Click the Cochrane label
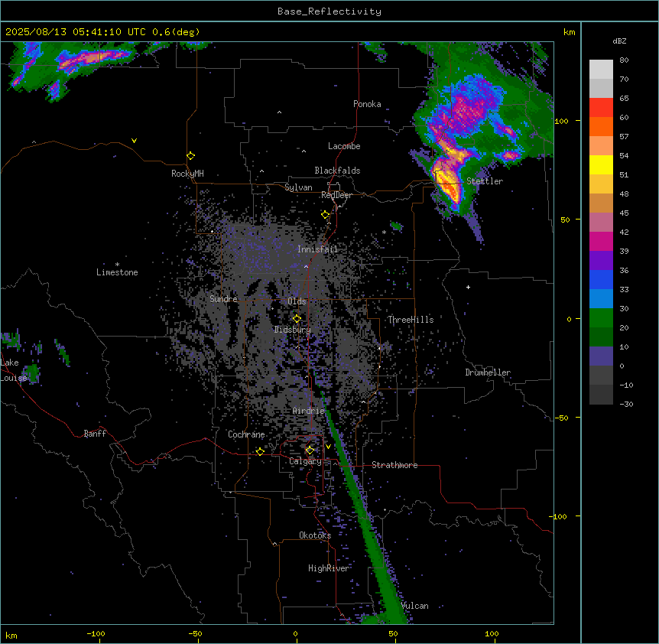Screen dimensions: 659x644 coord(246,434)
